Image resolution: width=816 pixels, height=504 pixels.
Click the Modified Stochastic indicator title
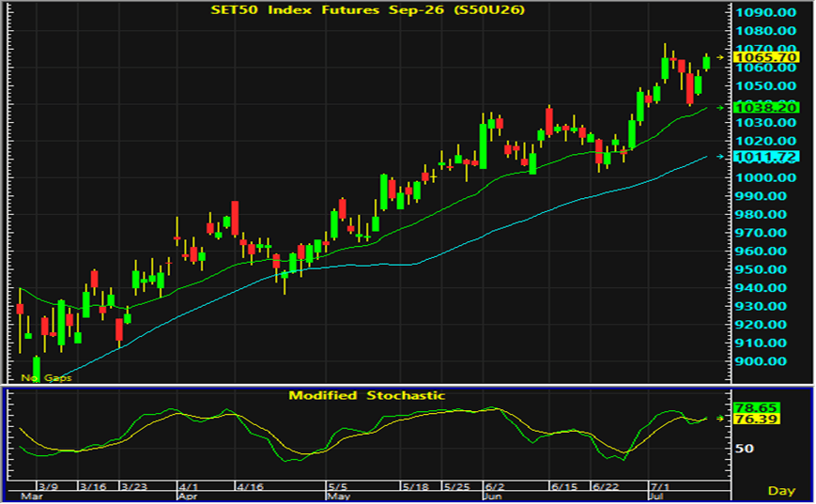[367, 396]
